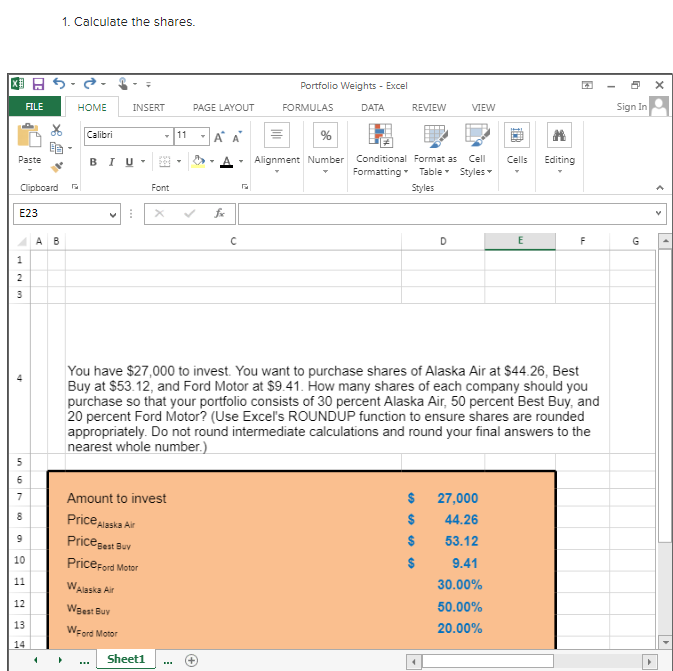Select column E header

520,241
